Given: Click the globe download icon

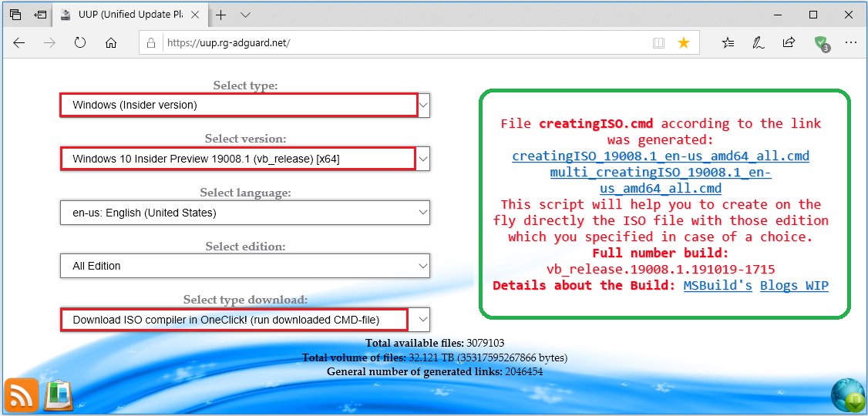Looking at the screenshot, I should click(x=848, y=395).
